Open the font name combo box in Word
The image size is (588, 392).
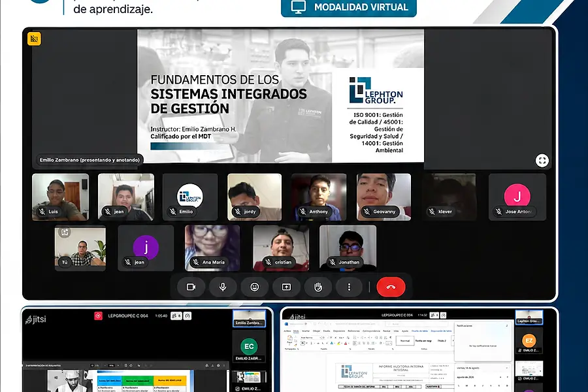pos(312,338)
